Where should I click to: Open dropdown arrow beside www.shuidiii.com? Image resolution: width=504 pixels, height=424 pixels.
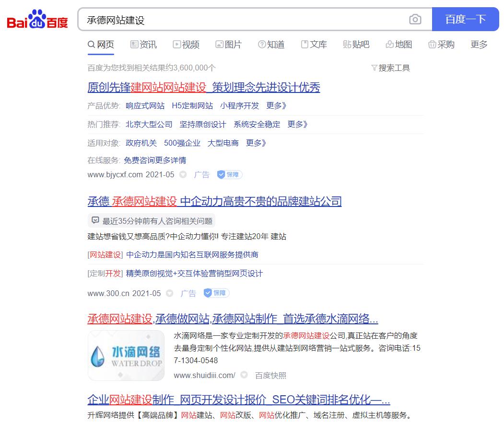(x=244, y=375)
